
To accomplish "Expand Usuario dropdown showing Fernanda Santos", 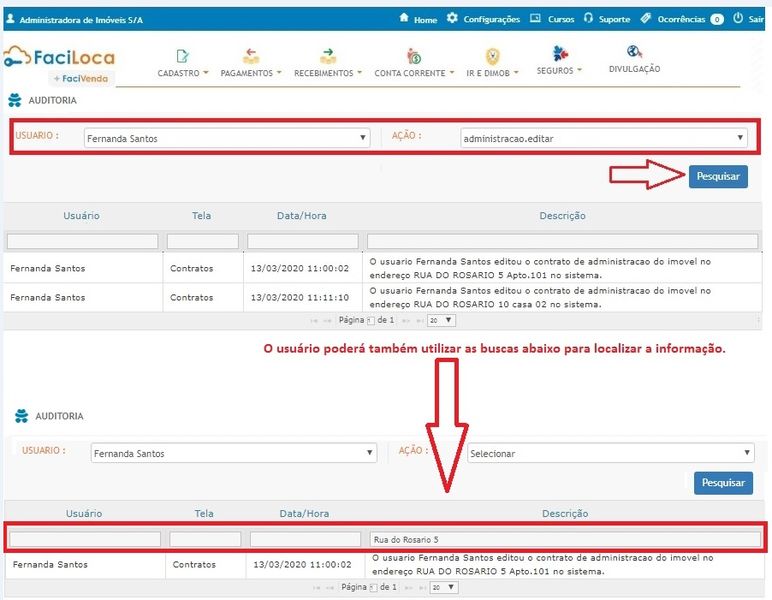I will coord(226,138).
